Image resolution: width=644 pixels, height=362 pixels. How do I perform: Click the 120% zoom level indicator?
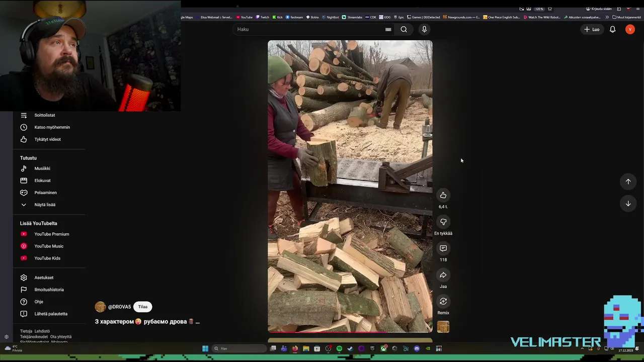(539, 9)
